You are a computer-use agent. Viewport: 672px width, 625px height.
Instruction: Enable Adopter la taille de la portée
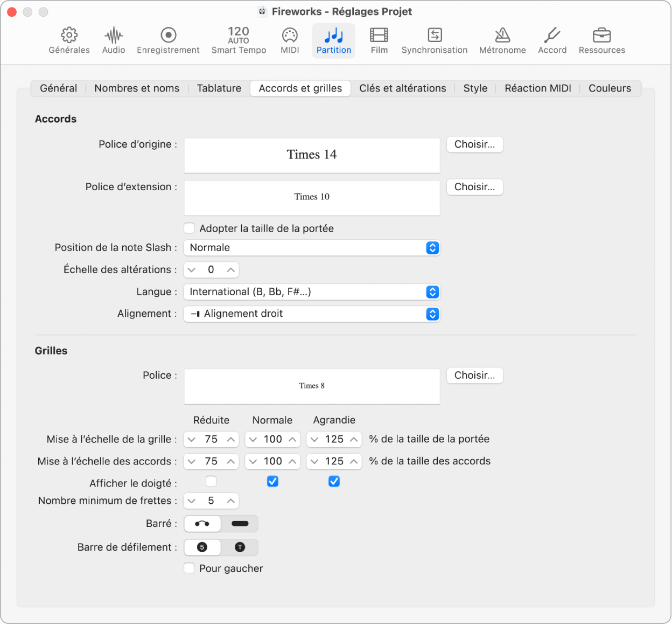tap(190, 228)
